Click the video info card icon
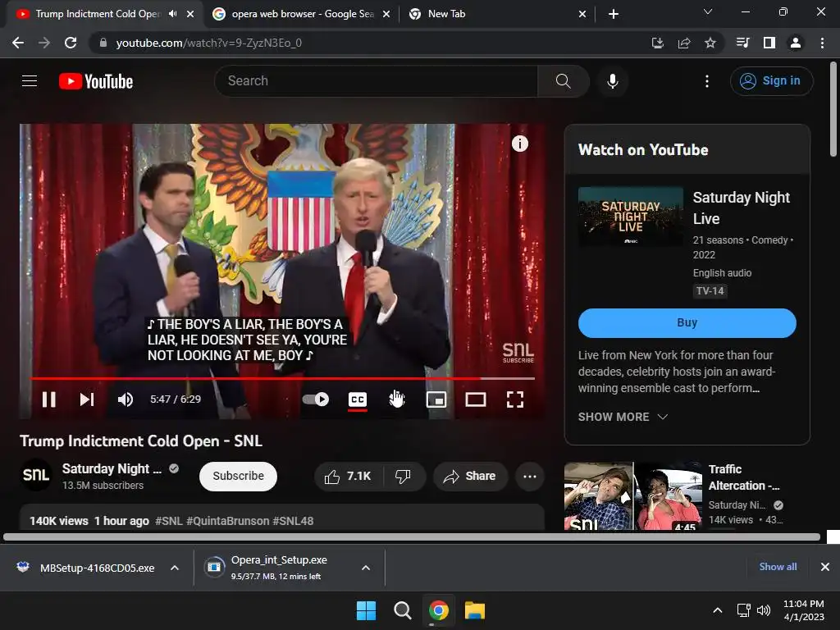This screenshot has width=840, height=630. (519, 143)
